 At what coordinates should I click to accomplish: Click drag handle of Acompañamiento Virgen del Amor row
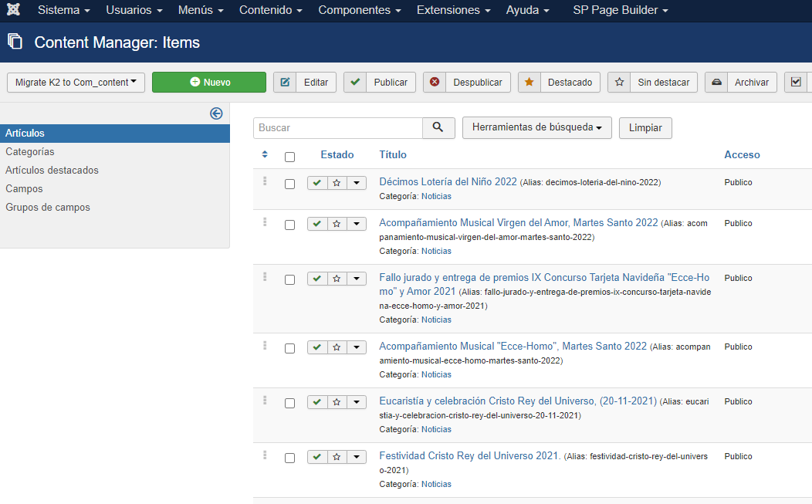point(265,222)
